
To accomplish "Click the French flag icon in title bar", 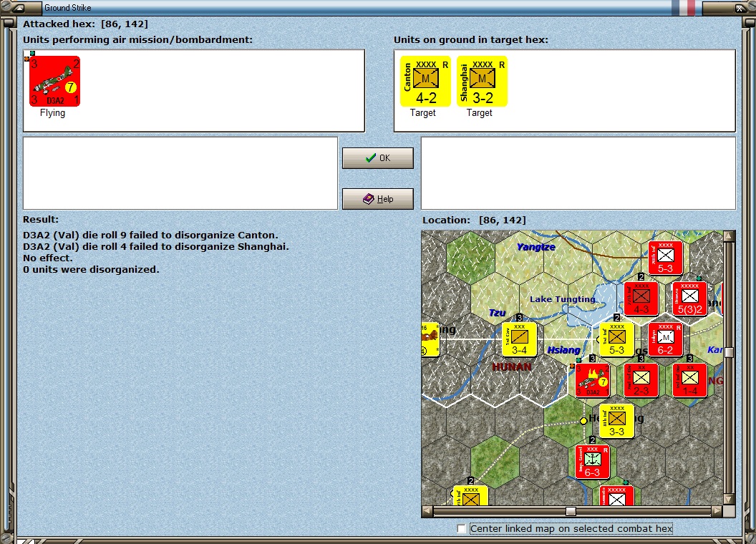I will click(x=684, y=8).
